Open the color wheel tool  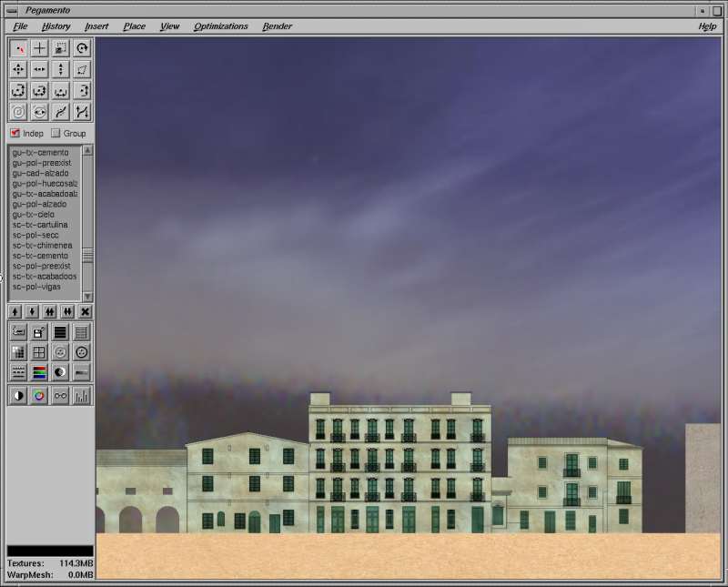tap(39, 396)
